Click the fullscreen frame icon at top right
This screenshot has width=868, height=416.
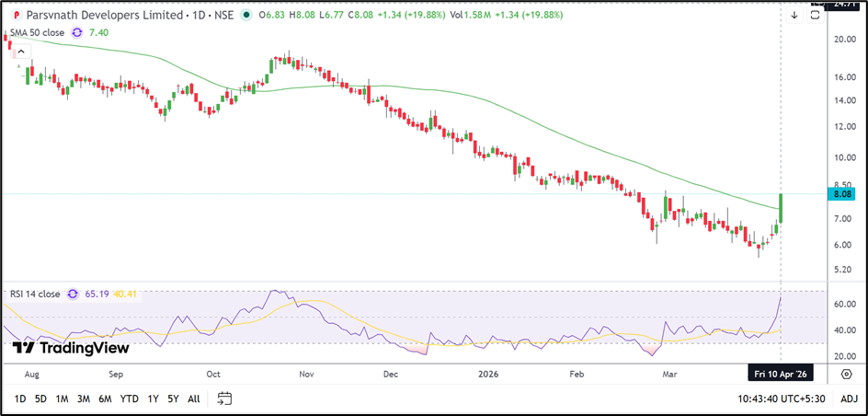pyautogui.click(x=816, y=15)
